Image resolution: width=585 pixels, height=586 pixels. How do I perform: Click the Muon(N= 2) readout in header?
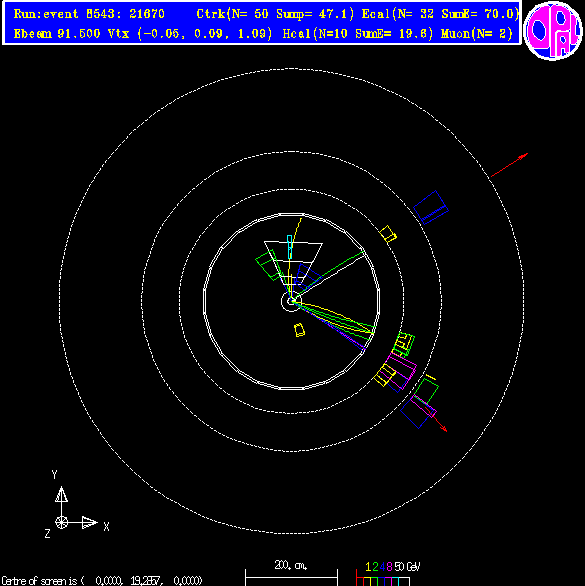[477, 34]
